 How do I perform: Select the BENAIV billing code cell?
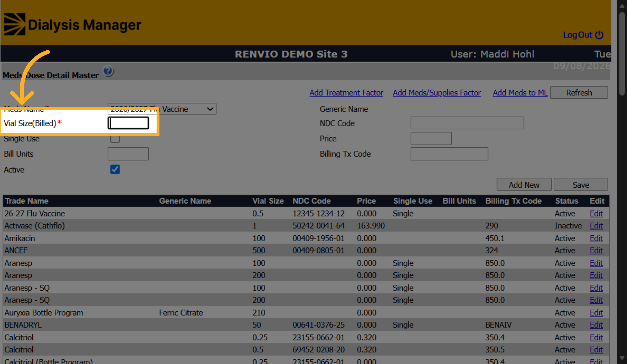(498, 325)
